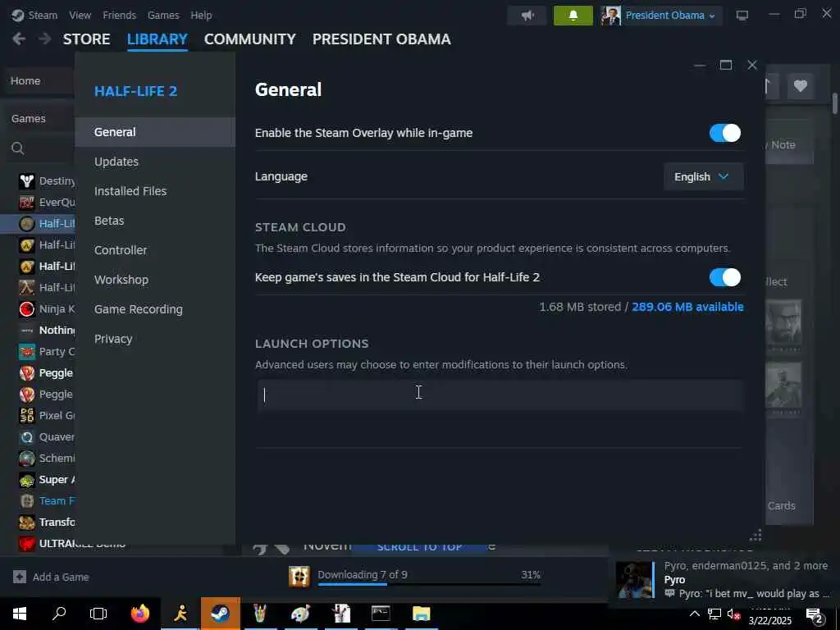Click Home in the library sidebar
Image resolution: width=840 pixels, height=630 pixels.
25,80
